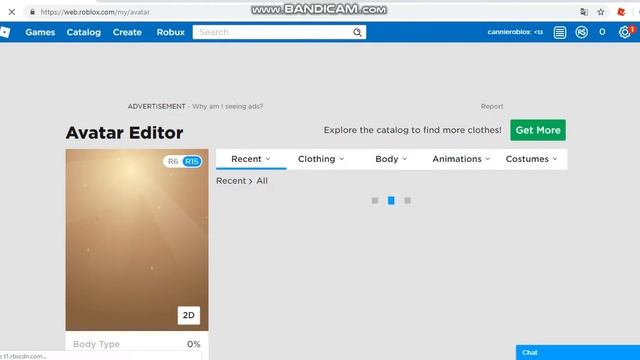Go to Roblox home via logo

point(5,32)
